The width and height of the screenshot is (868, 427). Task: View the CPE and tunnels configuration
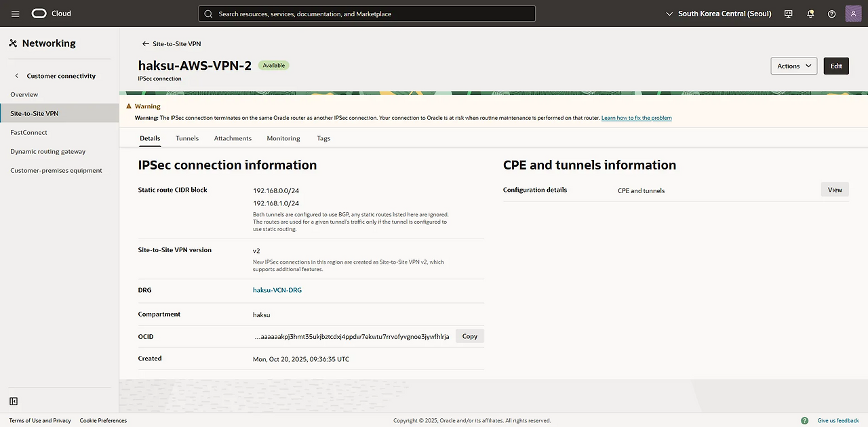(835, 190)
